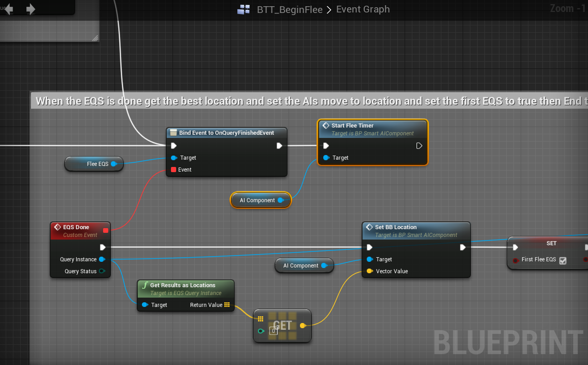This screenshot has width=588, height=365.
Task: Click the blueprint icon beside BTT_BeginFlee
Action: [244, 9]
